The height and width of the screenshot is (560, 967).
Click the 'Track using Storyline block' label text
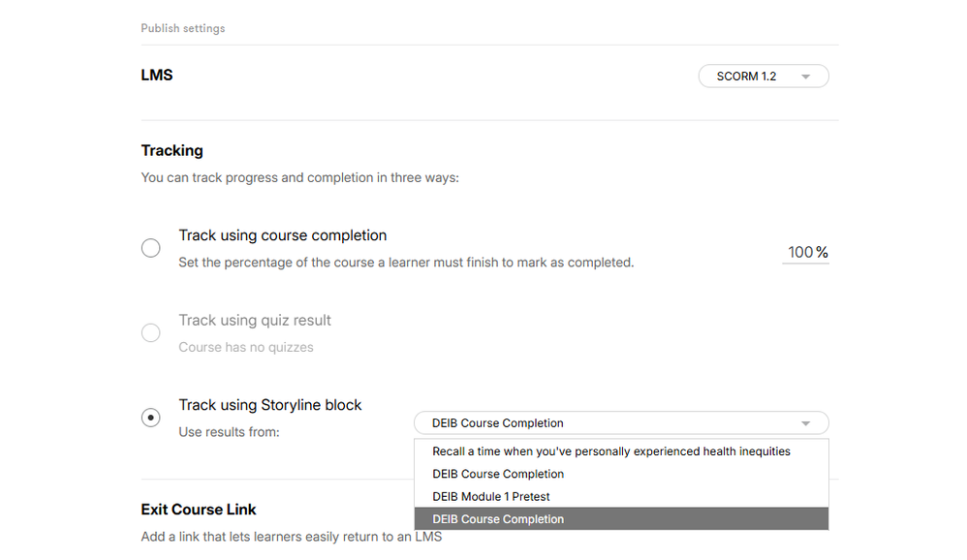(269, 405)
